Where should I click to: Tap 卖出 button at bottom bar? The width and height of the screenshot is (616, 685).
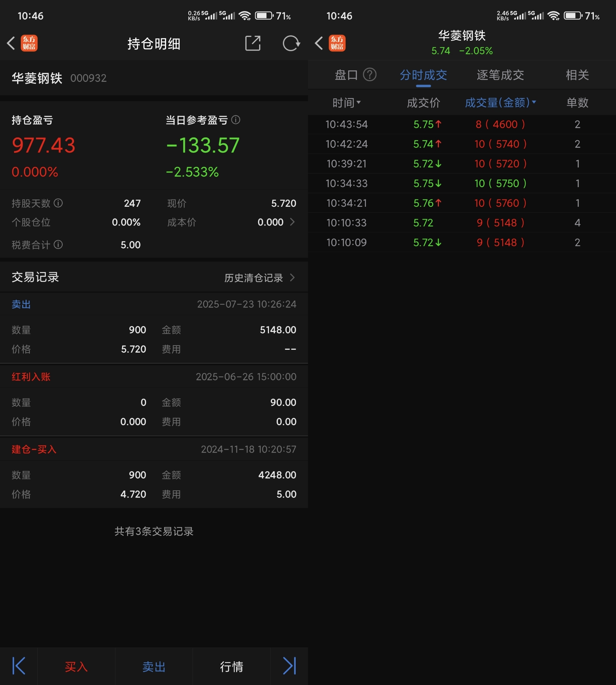click(x=154, y=667)
